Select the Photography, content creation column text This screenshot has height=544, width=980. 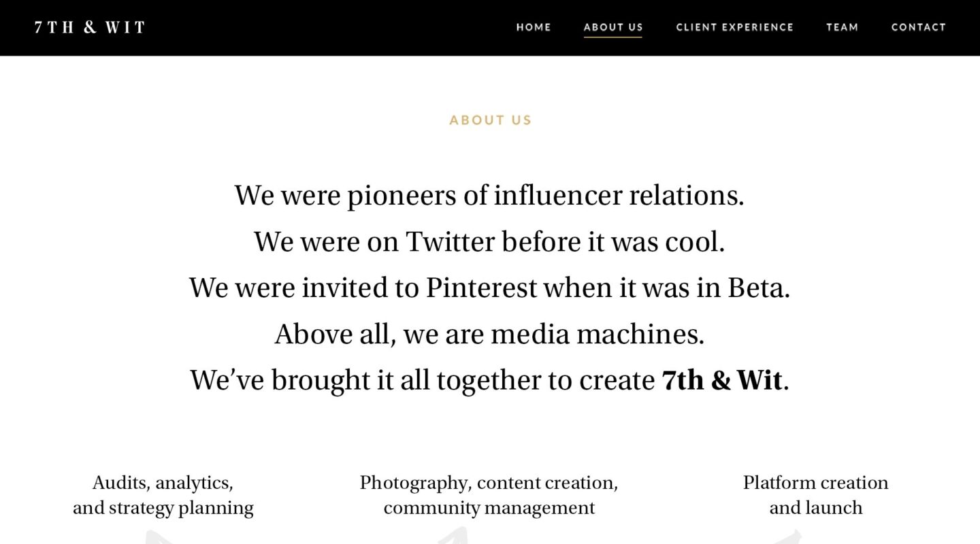(489, 494)
